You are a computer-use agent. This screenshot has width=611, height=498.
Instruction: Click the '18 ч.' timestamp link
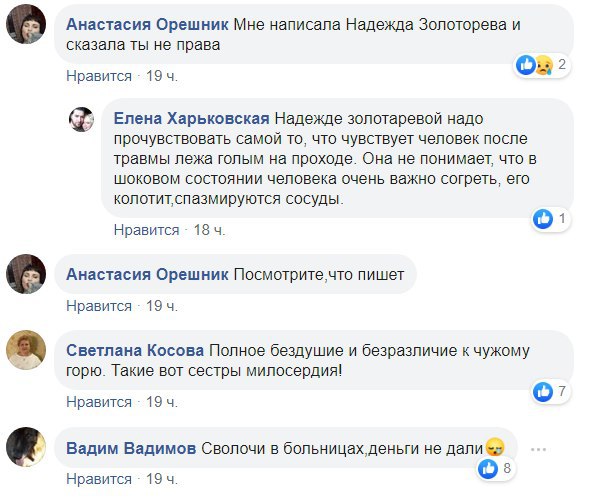coord(207,230)
